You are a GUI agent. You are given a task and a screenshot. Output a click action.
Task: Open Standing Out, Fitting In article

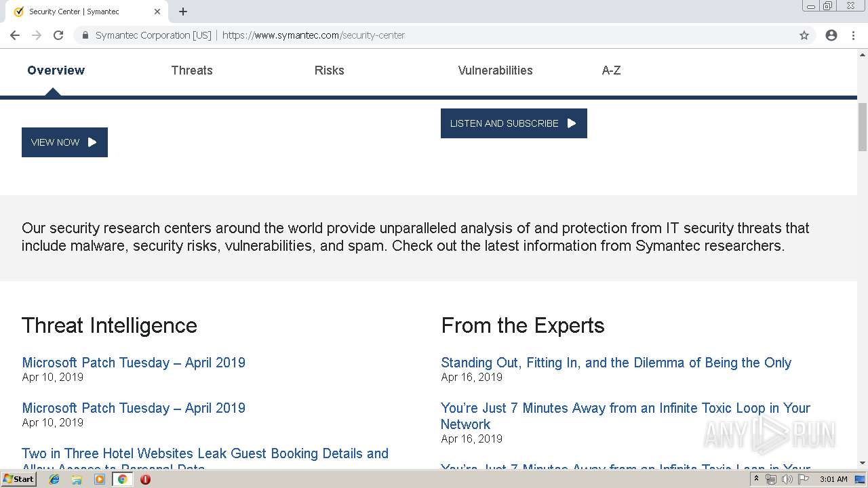click(616, 363)
